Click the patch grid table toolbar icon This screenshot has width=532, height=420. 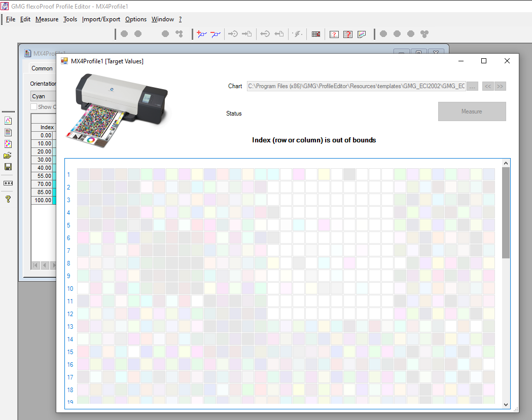point(316,34)
